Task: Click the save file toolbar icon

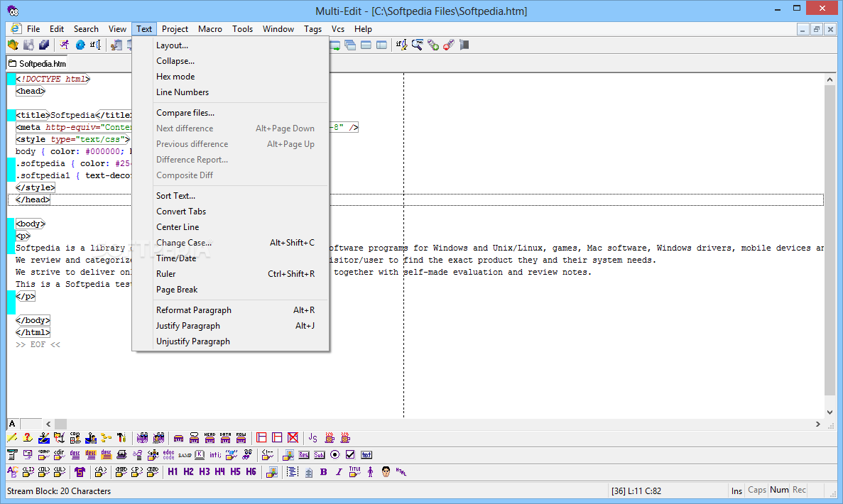Action: click(28, 45)
